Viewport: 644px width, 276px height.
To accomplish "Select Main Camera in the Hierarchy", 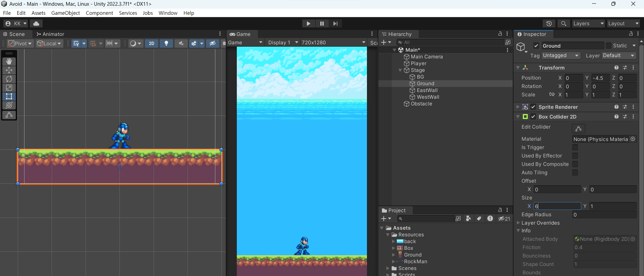I will pos(427,57).
